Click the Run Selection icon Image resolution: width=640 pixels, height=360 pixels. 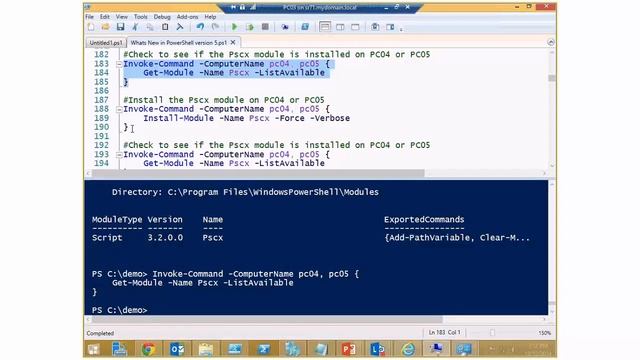(250, 27)
